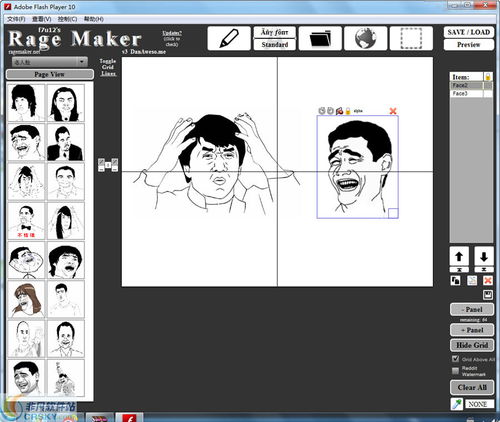
Task: Click the Preview button
Action: tap(469, 45)
